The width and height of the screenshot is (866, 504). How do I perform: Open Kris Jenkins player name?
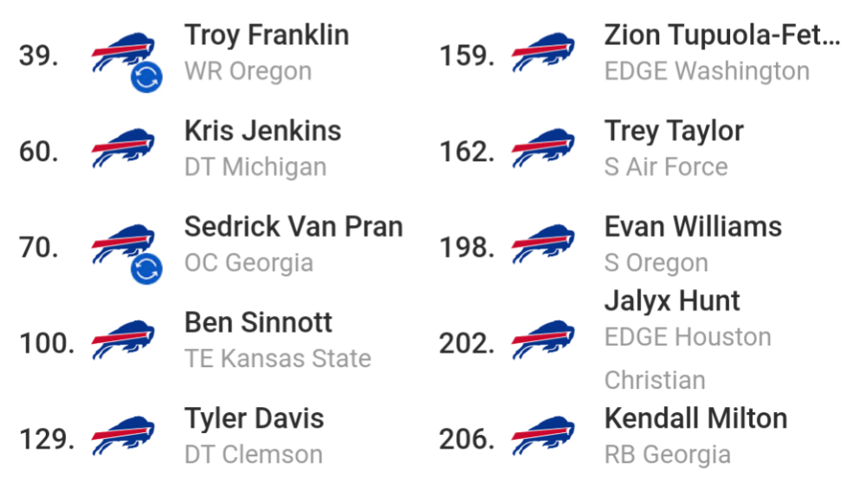[263, 131]
